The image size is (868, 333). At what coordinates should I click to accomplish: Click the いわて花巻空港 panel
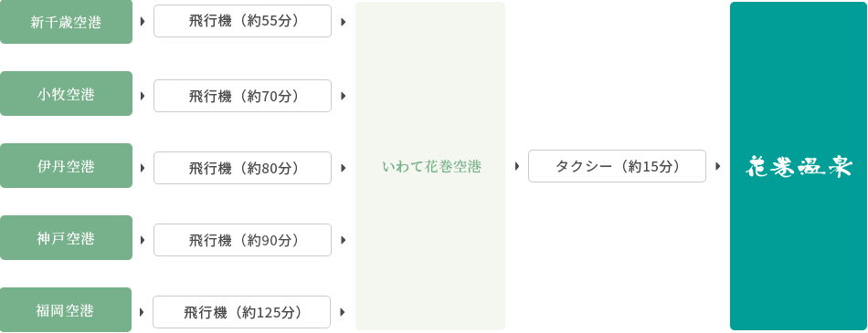pyautogui.click(x=430, y=166)
